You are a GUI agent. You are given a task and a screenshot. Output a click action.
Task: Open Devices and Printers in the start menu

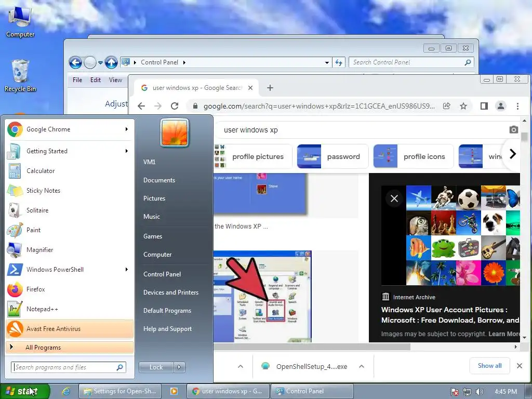(171, 292)
